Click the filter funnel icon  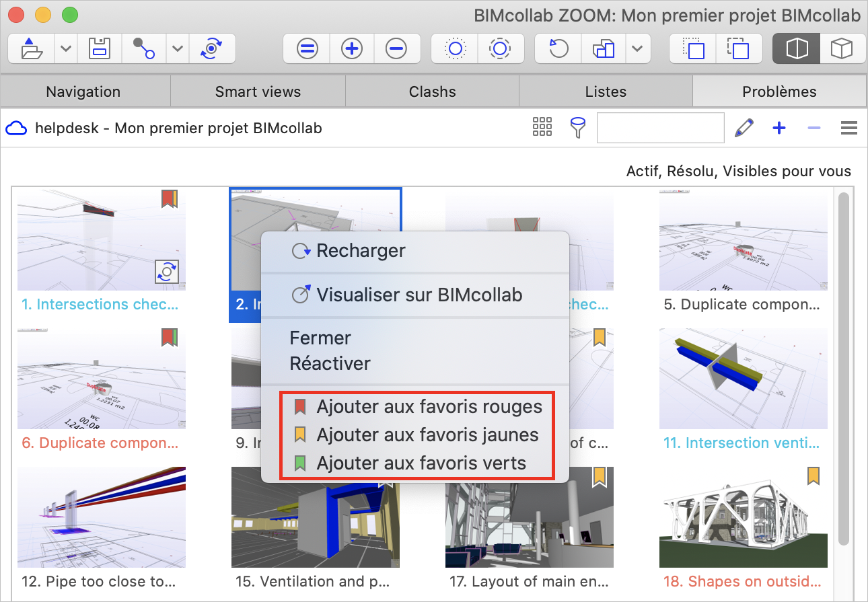577,128
